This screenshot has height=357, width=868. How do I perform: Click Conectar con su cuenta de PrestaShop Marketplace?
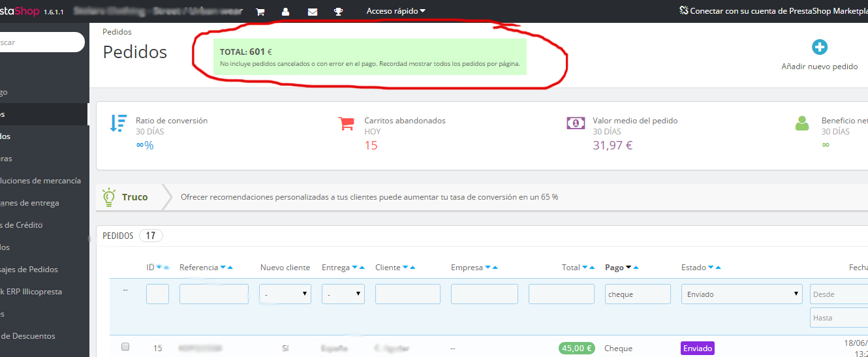click(773, 11)
